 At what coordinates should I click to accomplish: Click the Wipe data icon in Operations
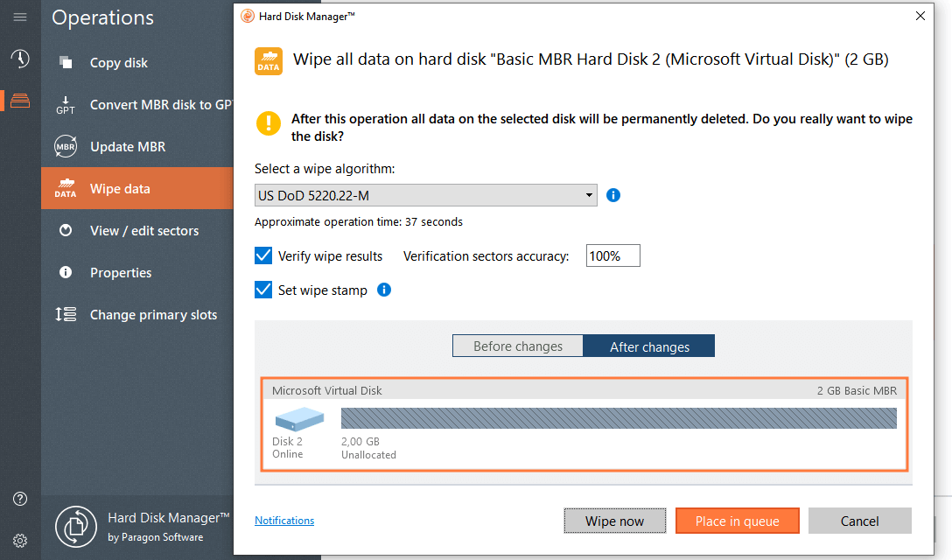pyautogui.click(x=66, y=188)
